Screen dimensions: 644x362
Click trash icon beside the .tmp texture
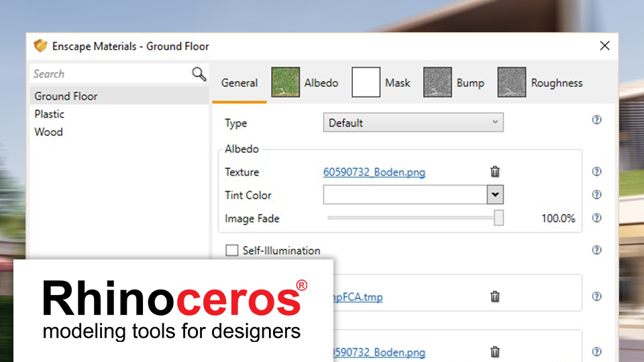495,296
